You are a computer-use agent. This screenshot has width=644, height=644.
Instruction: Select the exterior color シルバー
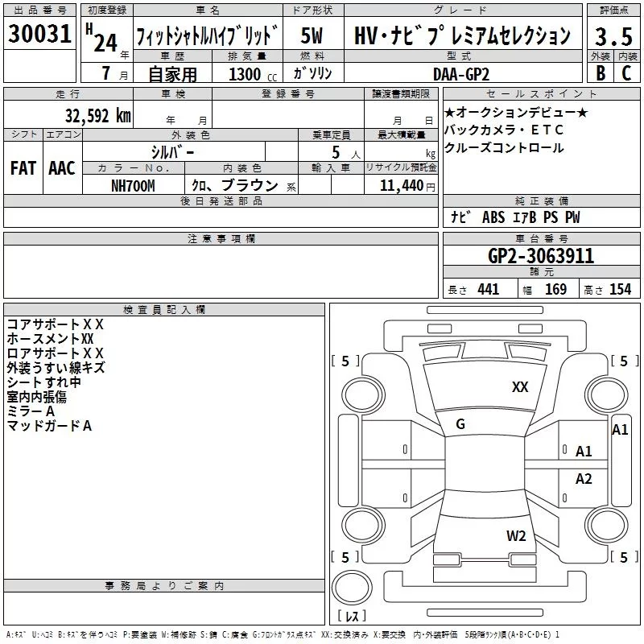pos(172,152)
